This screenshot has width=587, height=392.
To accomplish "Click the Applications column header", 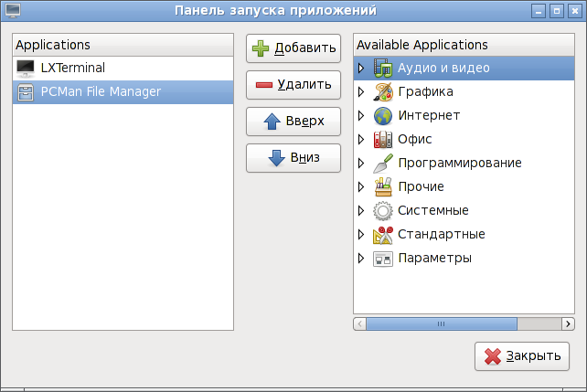I will tap(123, 45).
